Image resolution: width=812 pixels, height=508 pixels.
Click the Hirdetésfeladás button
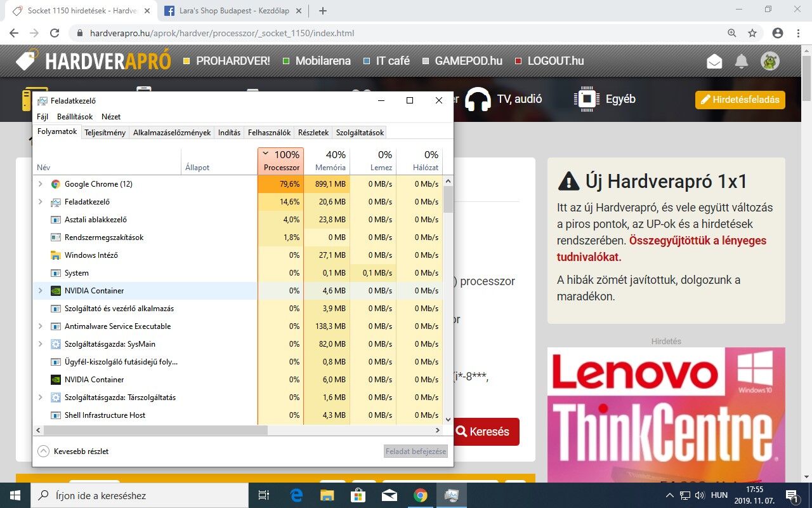click(740, 100)
